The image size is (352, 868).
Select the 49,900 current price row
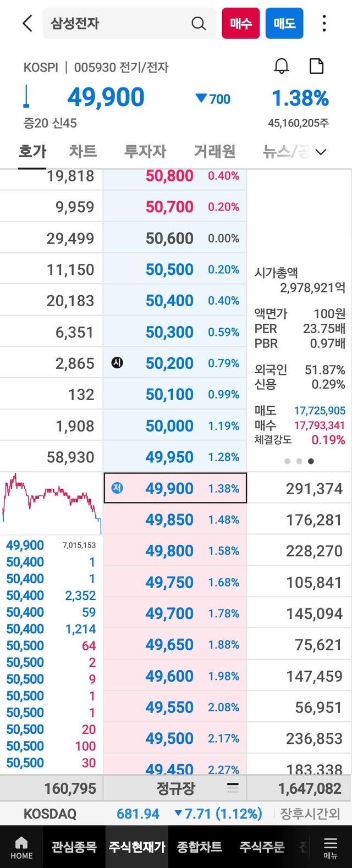175,488
